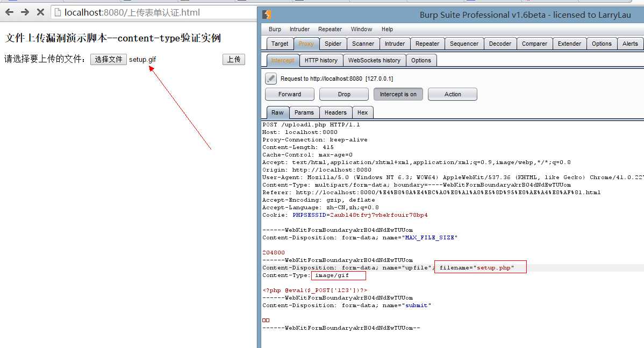This screenshot has width=644, height=348.
Task: Forward the intercepted request
Action: [290, 94]
